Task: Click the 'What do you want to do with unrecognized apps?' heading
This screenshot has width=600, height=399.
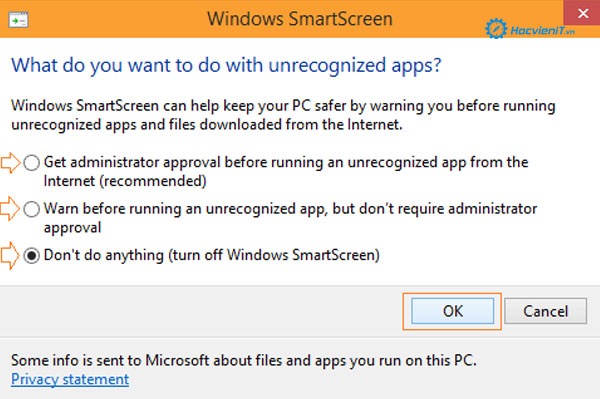Action: [x=226, y=65]
